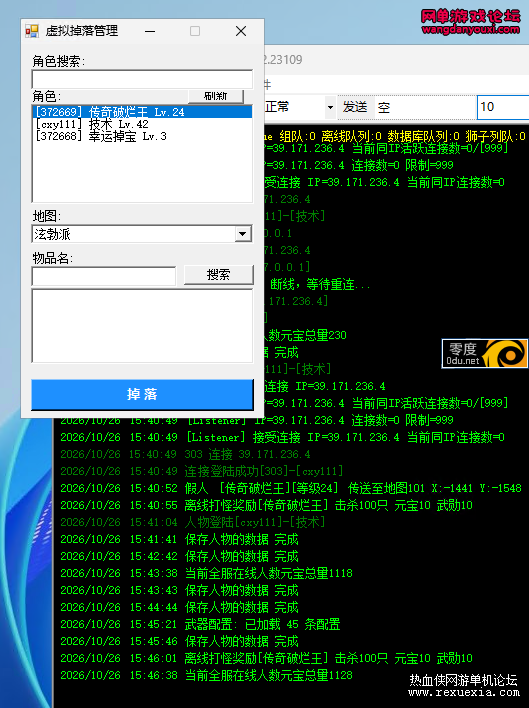
Task: Click the 网单游戏论坛 watermark logo
Action: coord(470,22)
